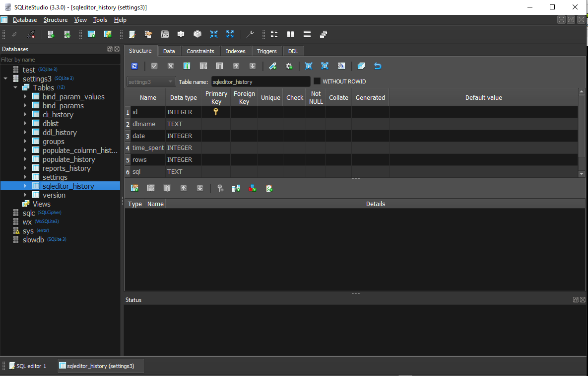This screenshot has width=588, height=376.
Task: Switch to the Data tab
Action: tap(169, 51)
